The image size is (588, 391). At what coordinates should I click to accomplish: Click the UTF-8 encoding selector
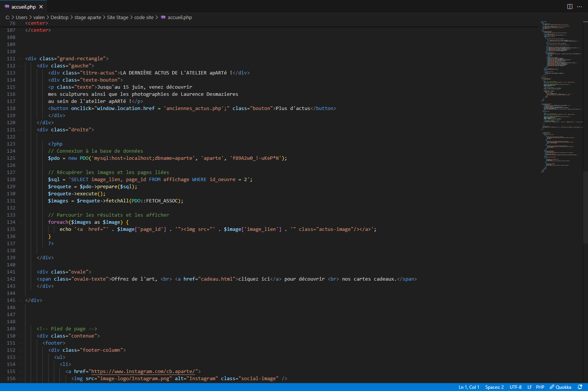pyautogui.click(x=515, y=387)
